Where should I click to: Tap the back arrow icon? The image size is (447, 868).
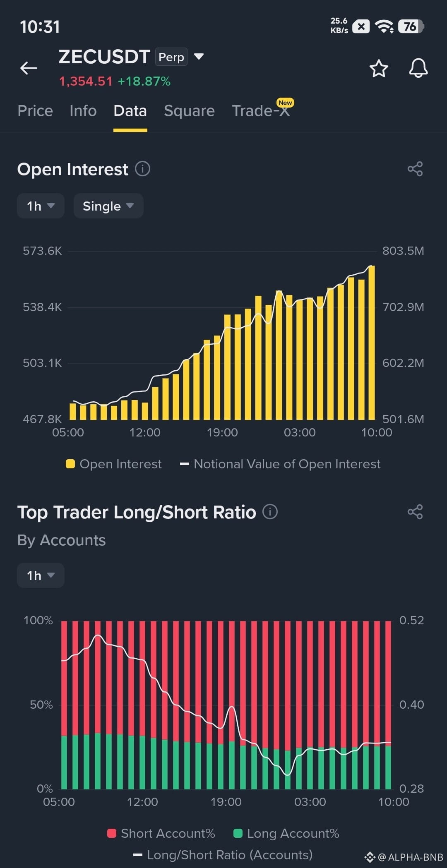pos(29,68)
